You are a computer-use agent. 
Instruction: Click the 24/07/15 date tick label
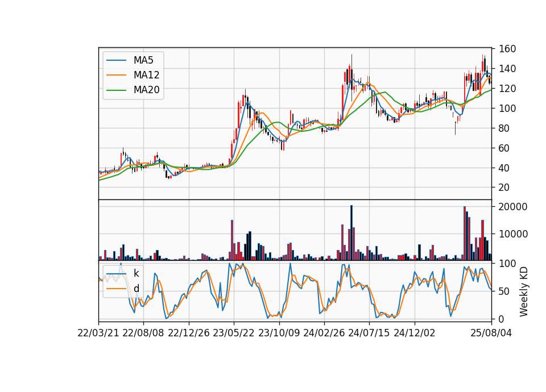[x=369, y=333]
